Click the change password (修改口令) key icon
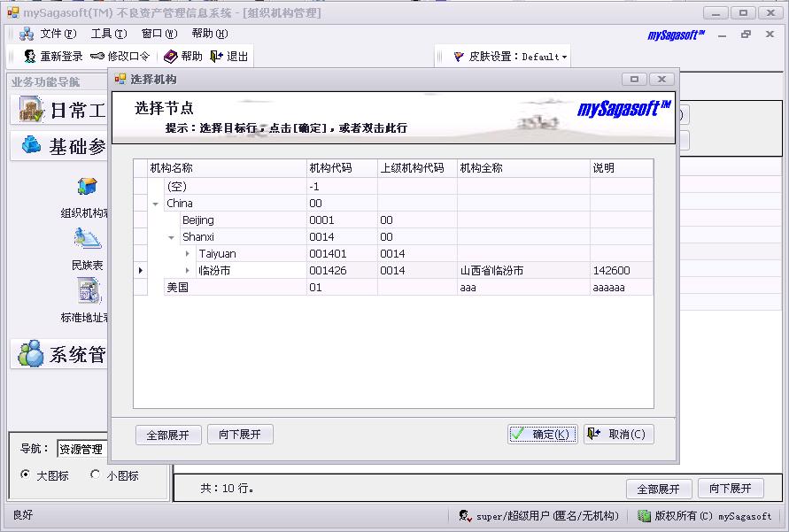 pyautogui.click(x=97, y=57)
